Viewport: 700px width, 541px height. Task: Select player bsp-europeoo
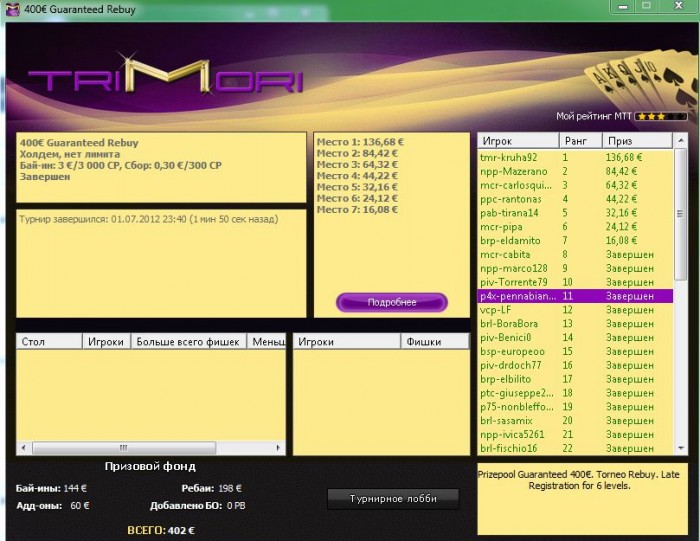coord(575,351)
